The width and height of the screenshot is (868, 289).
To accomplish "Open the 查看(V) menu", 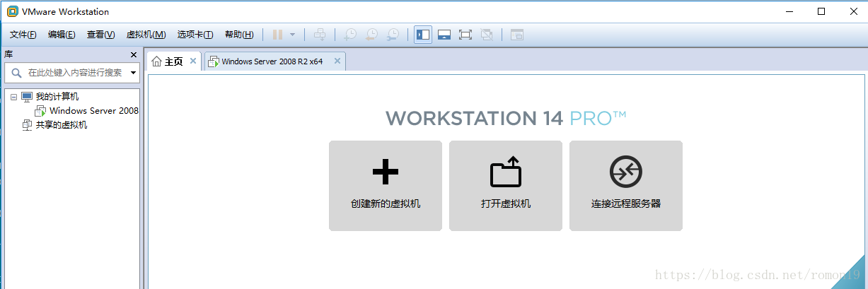I will click(x=100, y=35).
